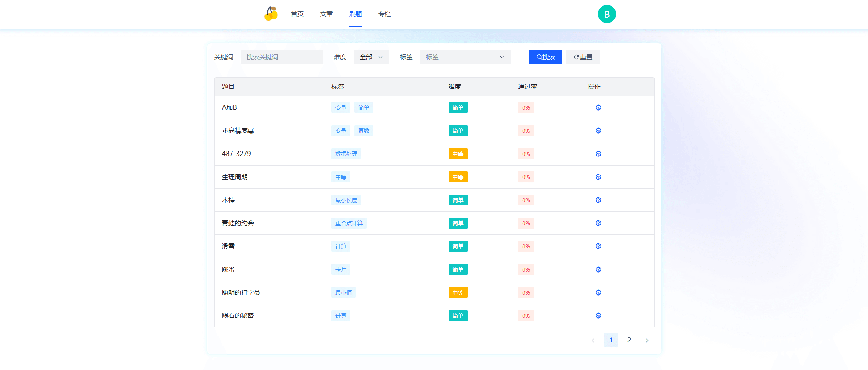The image size is (868, 370).
Task: Click the 计算 tag in the 陨石的秘密 row
Action: tap(341, 316)
